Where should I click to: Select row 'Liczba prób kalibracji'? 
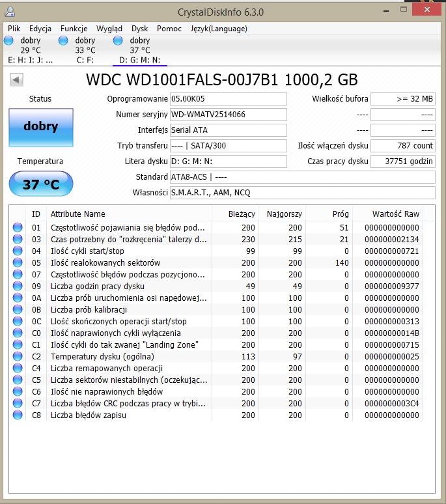click(216, 309)
